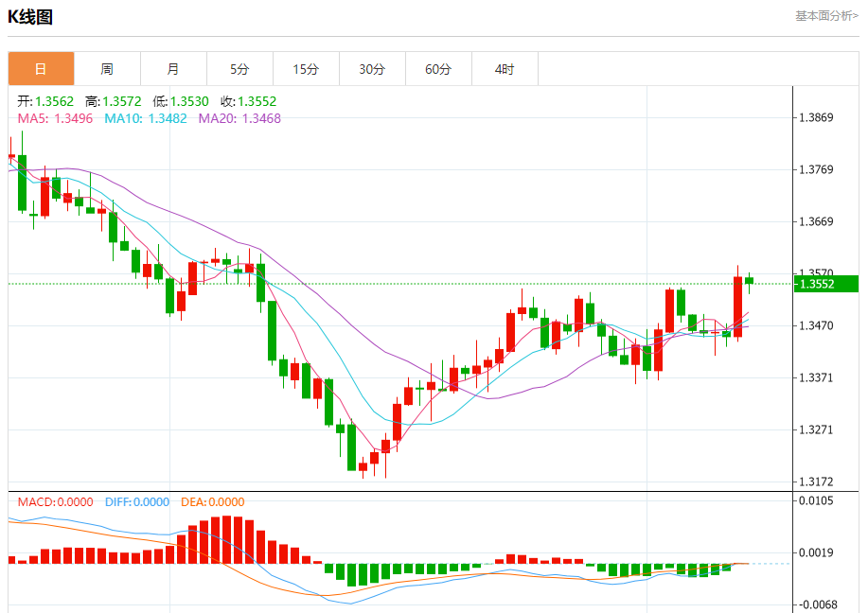
Task: Click the 0.0019 MACD axis label
Action: click(816, 552)
